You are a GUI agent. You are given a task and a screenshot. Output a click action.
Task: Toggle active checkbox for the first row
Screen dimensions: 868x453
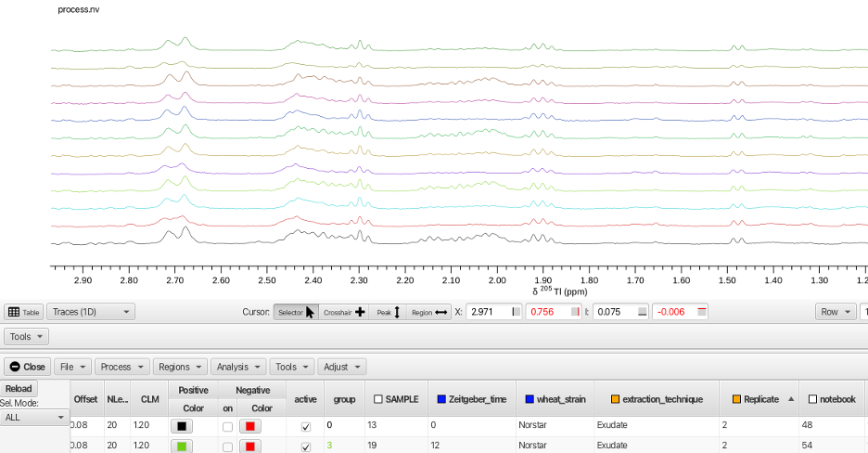pos(306,427)
